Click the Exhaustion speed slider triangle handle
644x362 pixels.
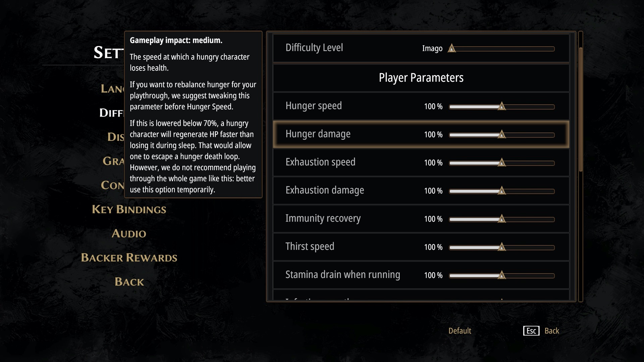[x=501, y=163]
